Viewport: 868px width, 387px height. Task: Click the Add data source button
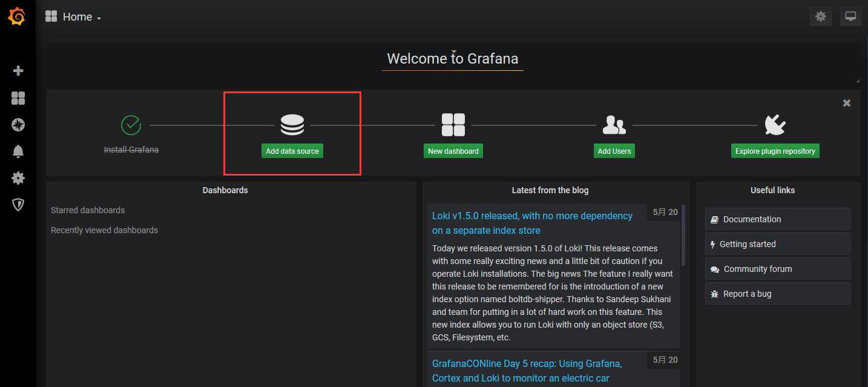pyautogui.click(x=292, y=151)
